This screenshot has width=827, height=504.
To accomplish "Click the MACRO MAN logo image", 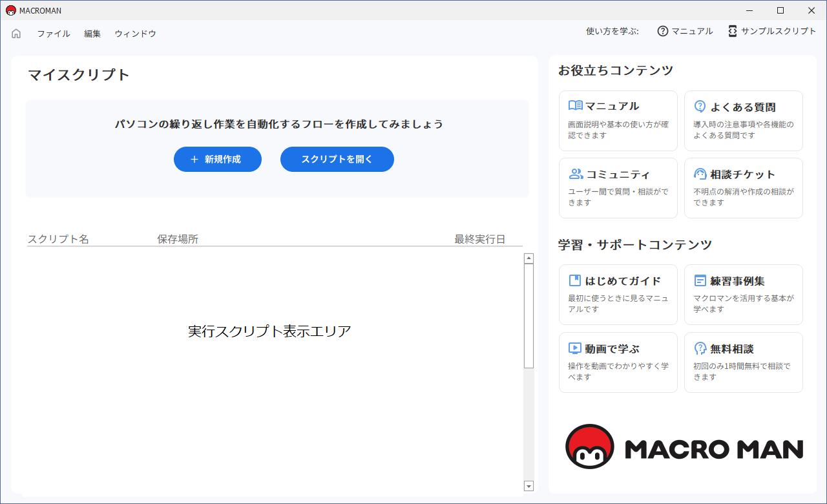I will point(684,446).
